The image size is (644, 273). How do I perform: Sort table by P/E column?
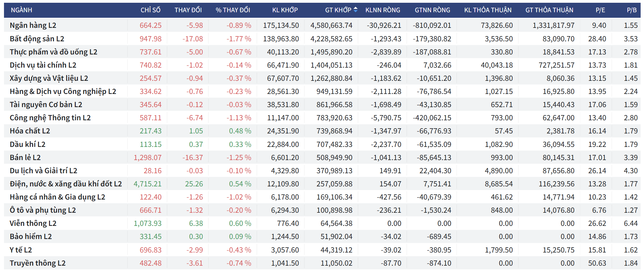[600, 10]
